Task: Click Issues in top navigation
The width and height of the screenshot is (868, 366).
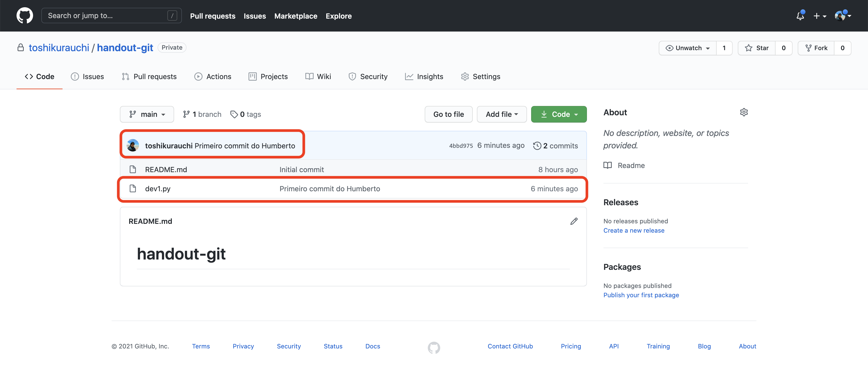Action: pos(255,16)
